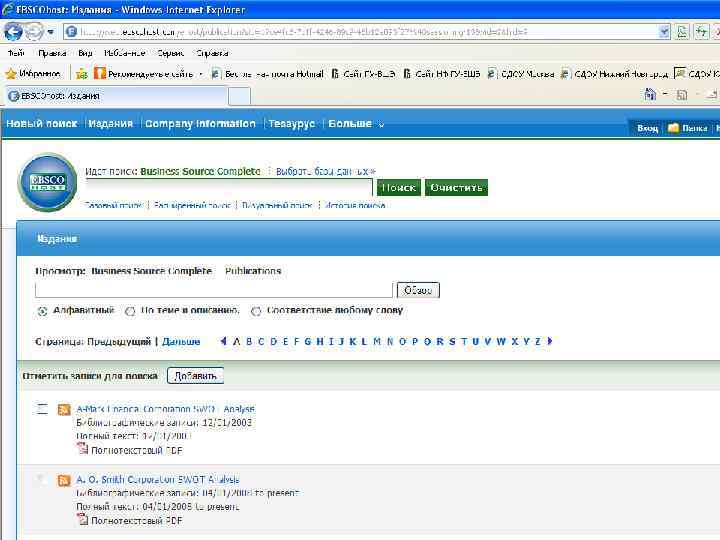This screenshot has height=540, width=720.
Task: Open the Папка folder link
Action: pyautogui.click(x=687, y=128)
